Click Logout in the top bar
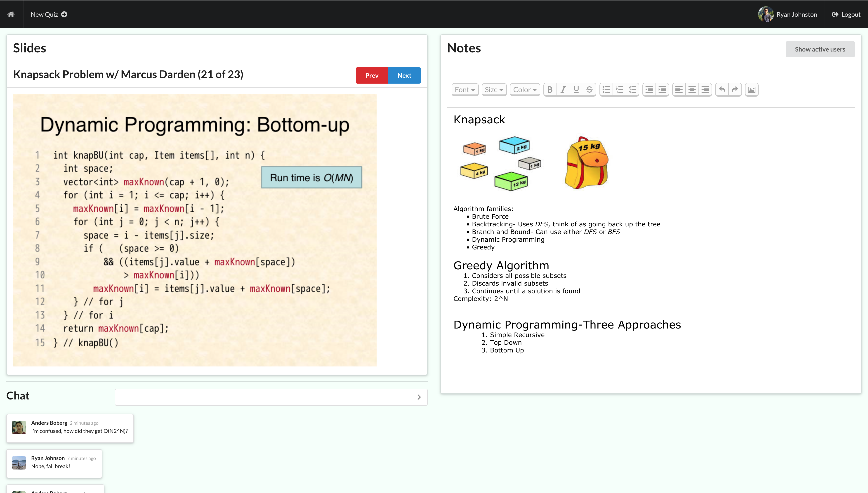This screenshot has height=493, width=868. click(x=846, y=14)
